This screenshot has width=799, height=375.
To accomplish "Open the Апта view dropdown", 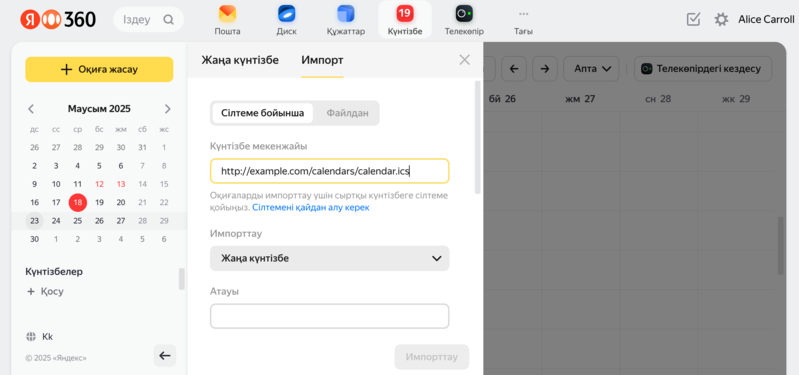I will (591, 69).
